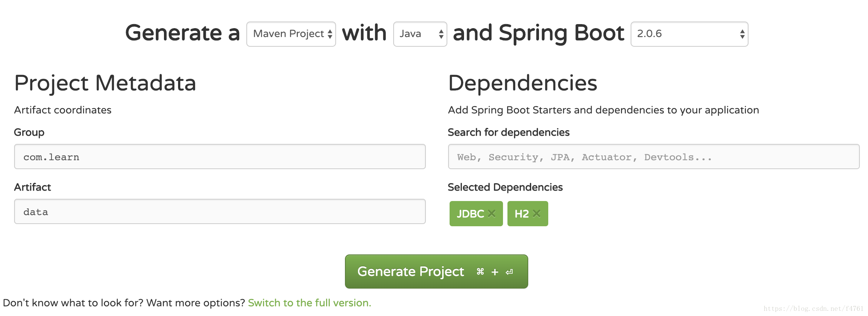
Task: Click the Search for dependencies field
Action: coord(654,157)
